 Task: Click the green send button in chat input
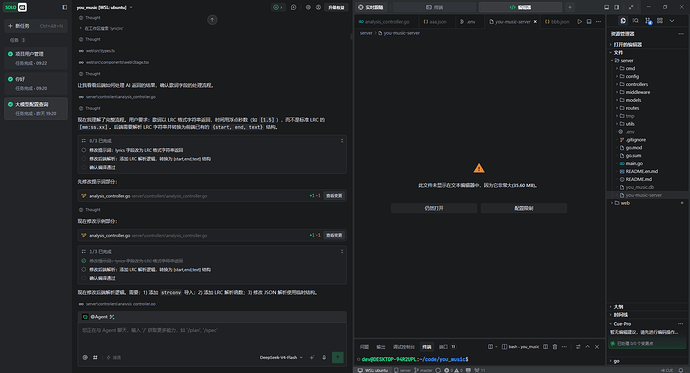pos(338,357)
